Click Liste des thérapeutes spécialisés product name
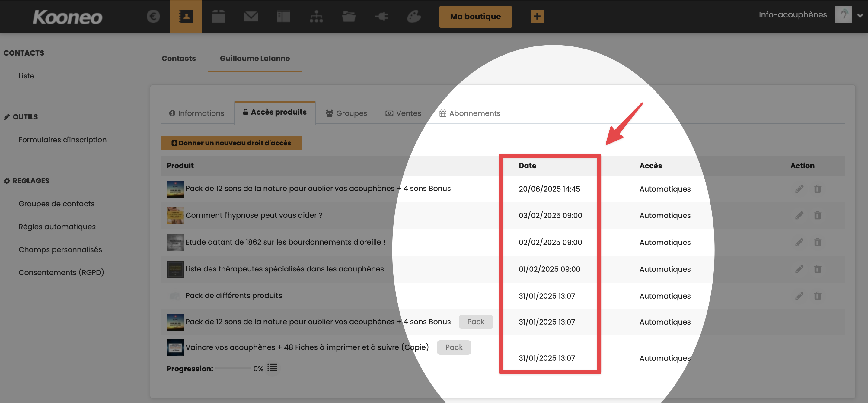 pos(285,269)
